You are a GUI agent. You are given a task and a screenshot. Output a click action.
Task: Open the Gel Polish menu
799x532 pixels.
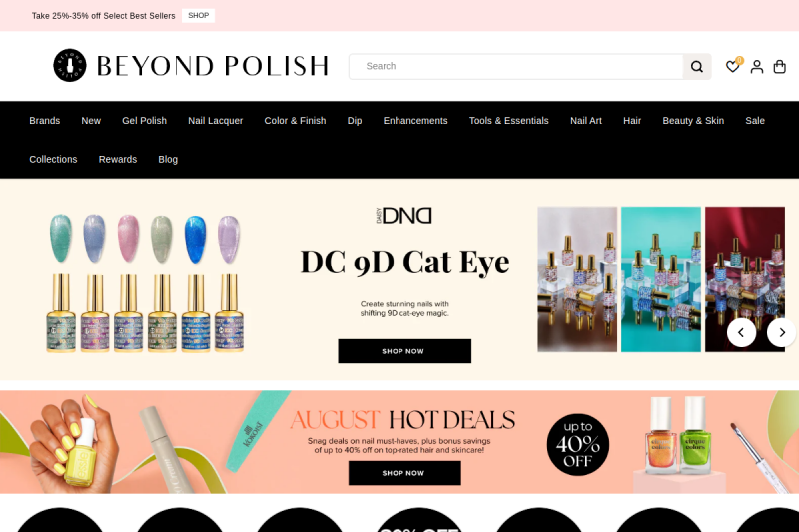[x=144, y=121]
